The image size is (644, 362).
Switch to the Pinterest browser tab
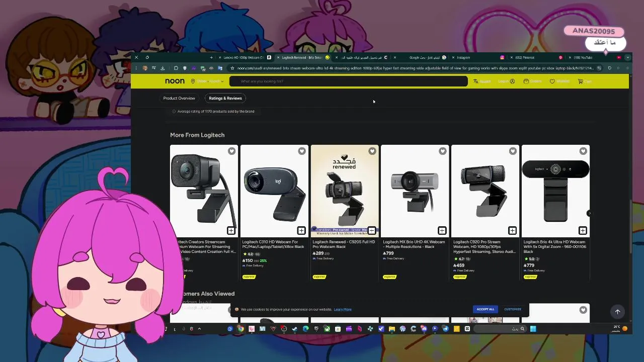tap(536, 57)
